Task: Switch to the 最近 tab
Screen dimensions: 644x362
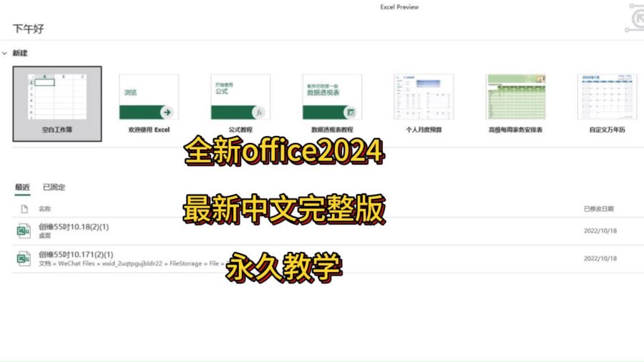Action: click(x=22, y=187)
